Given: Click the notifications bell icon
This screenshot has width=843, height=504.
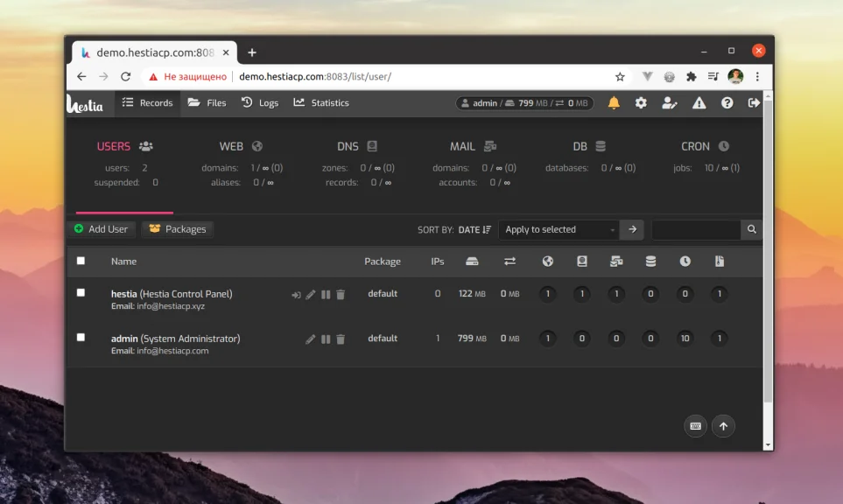Looking at the screenshot, I should click(x=614, y=103).
